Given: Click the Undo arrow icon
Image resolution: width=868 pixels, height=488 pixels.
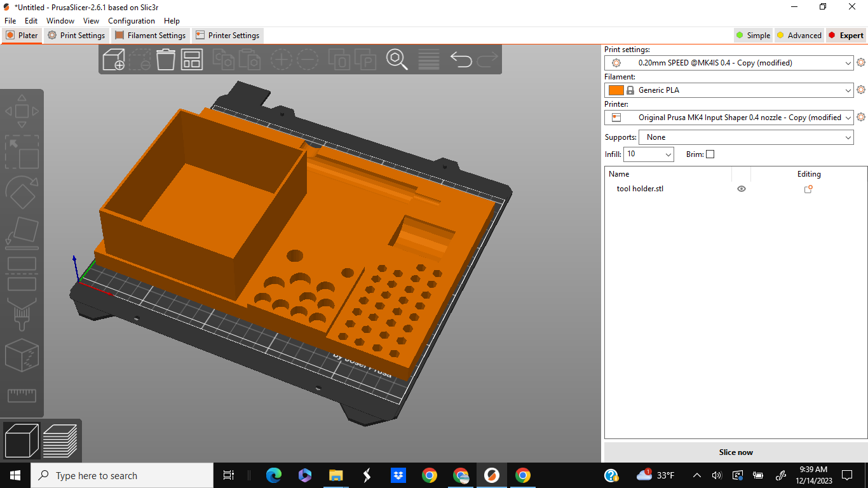Looking at the screenshot, I should pos(461,60).
